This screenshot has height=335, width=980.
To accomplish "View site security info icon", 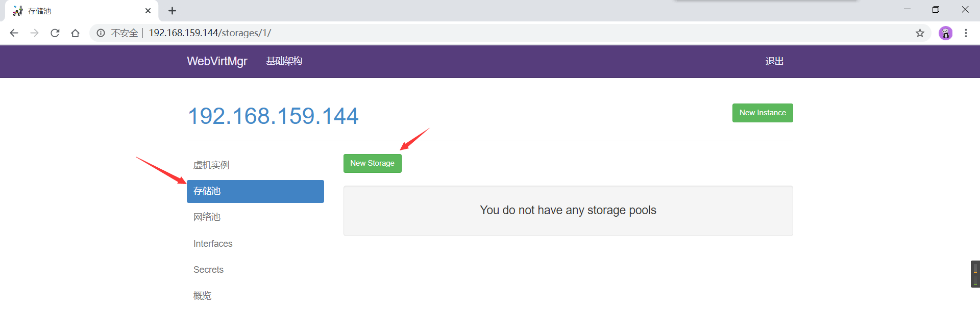I will pos(101,33).
